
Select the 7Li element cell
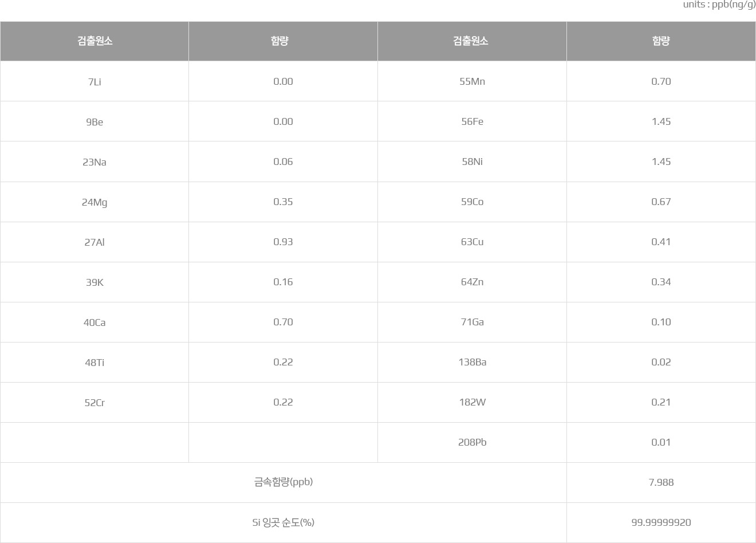coord(94,81)
